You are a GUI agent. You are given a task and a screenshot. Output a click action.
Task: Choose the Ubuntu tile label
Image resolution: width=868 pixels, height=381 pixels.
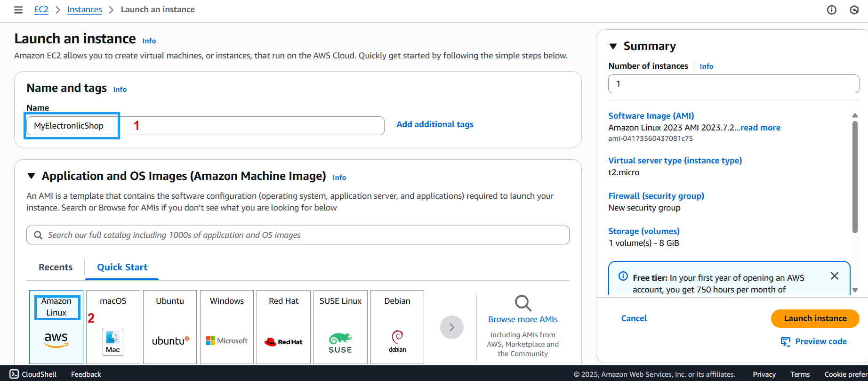pos(170,301)
